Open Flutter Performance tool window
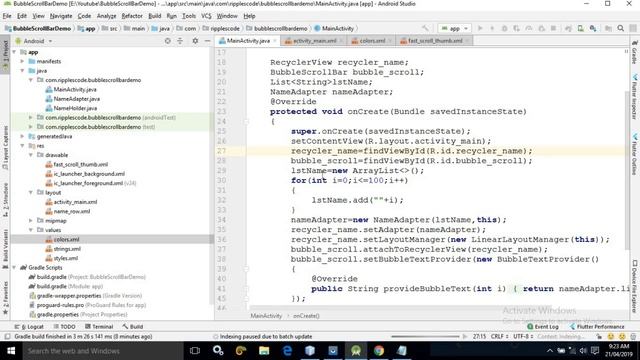 (597, 327)
